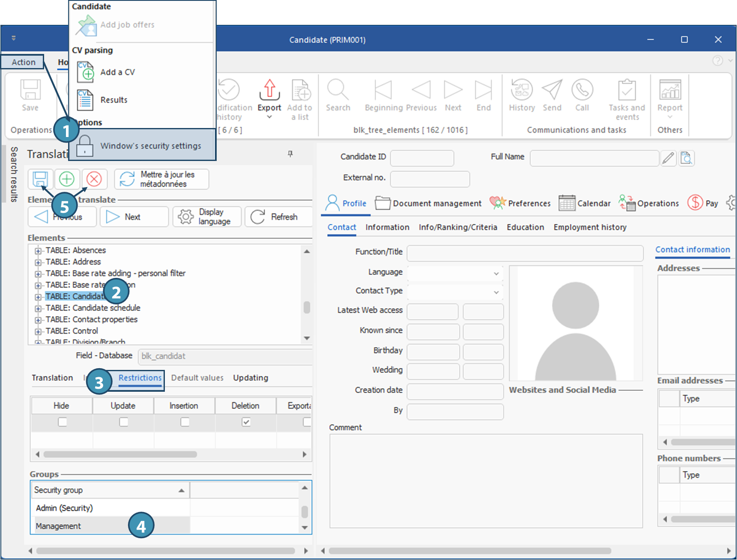
Task: Open the Language dropdown
Action: (x=496, y=273)
